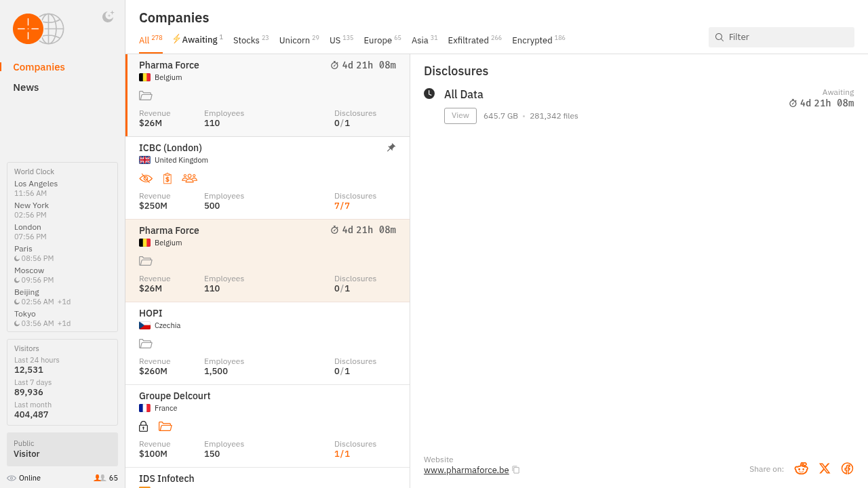Open the Companies sidebar section
Viewport: 868px width, 488px height.
coord(39,67)
